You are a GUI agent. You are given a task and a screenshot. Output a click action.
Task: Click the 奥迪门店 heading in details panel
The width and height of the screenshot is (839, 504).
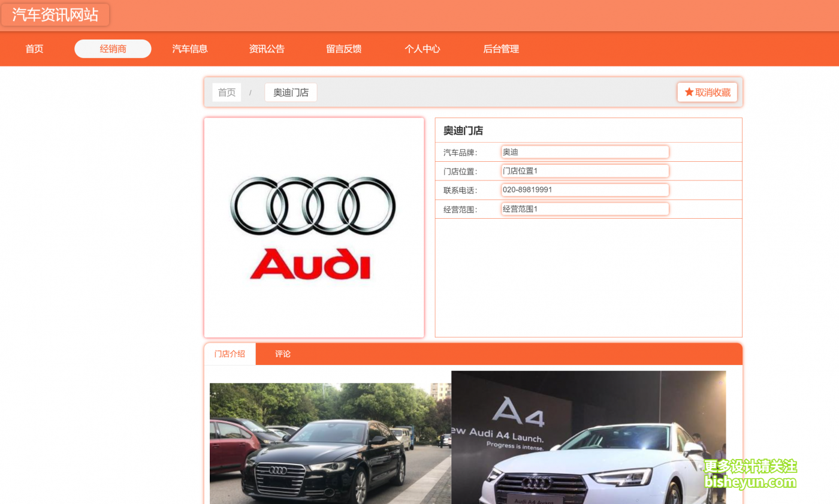[463, 131]
